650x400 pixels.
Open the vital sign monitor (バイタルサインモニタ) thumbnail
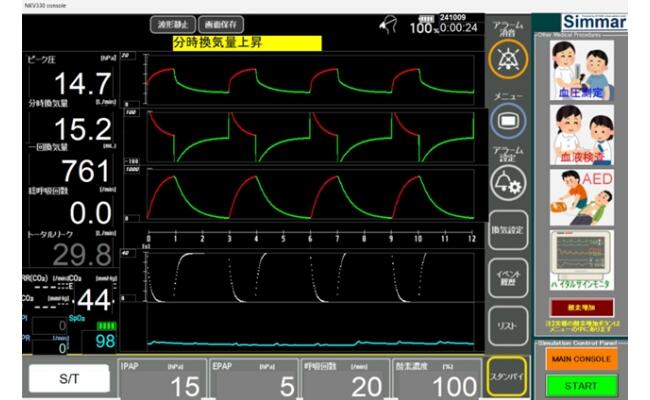click(582, 259)
